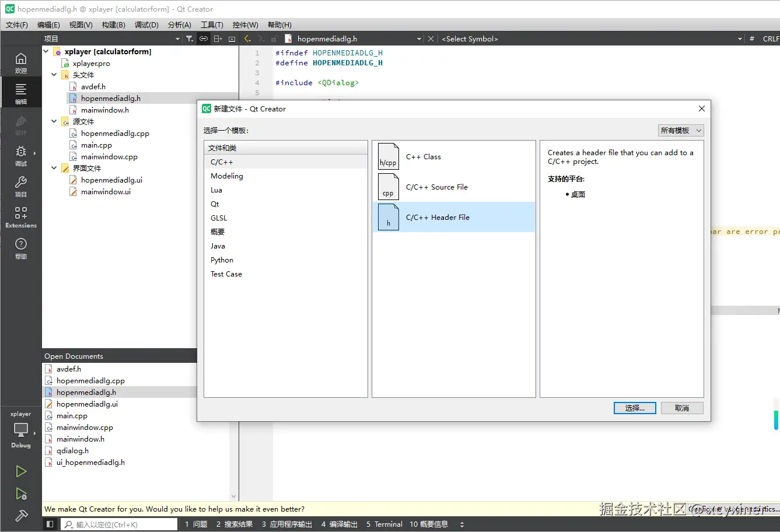Click the 取消 button in dialog

point(682,408)
